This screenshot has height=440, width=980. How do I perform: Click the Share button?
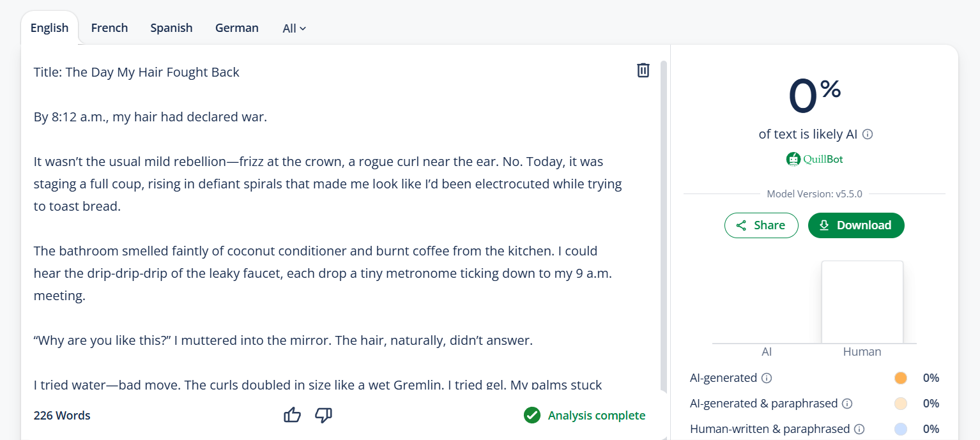pyautogui.click(x=762, y=225)
